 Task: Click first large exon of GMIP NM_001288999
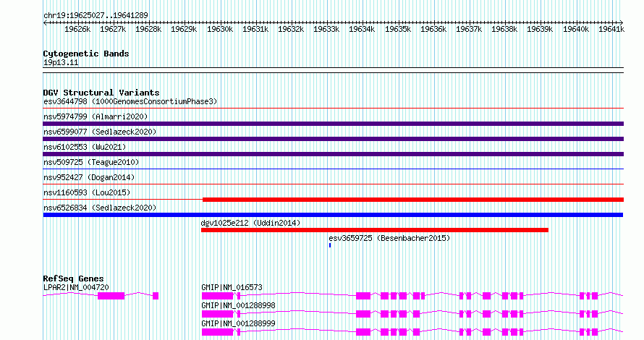tap(217, 332)
